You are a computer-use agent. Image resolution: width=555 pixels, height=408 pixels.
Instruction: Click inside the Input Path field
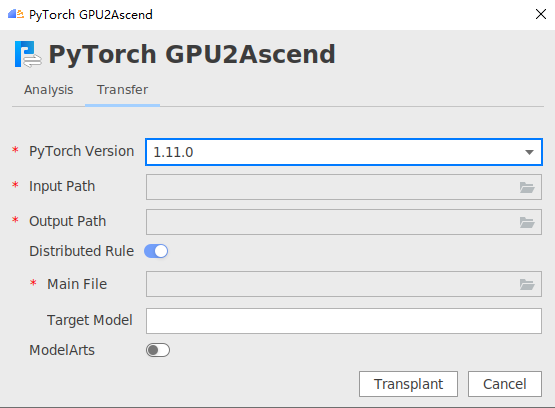coord(344,187)
